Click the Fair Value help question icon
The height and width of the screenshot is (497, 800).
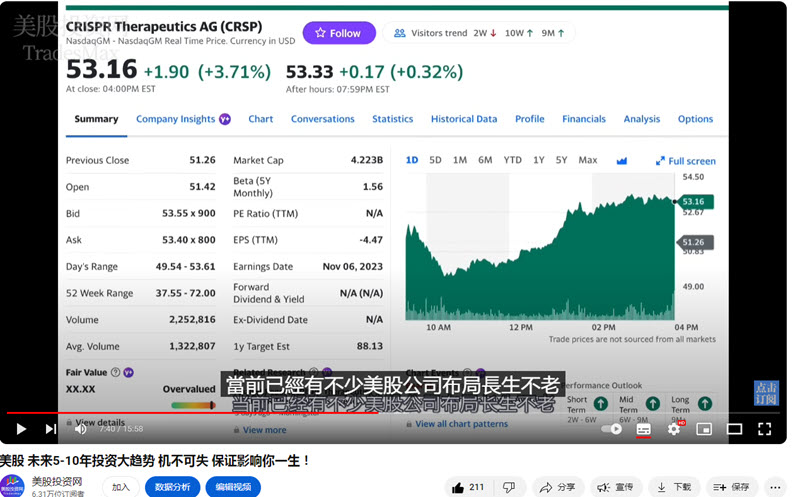point(116,372)
